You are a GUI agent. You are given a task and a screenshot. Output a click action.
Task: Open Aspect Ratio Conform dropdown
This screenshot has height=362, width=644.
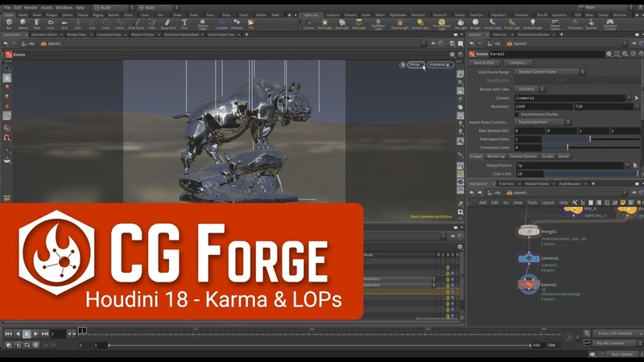click(x=543, y=122)
